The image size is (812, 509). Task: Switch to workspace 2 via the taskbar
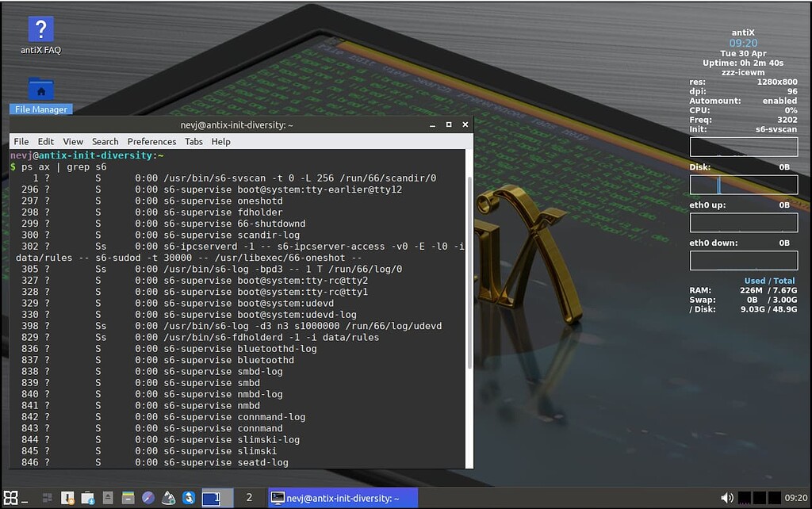pyautogui.click(x=249, y=498)
